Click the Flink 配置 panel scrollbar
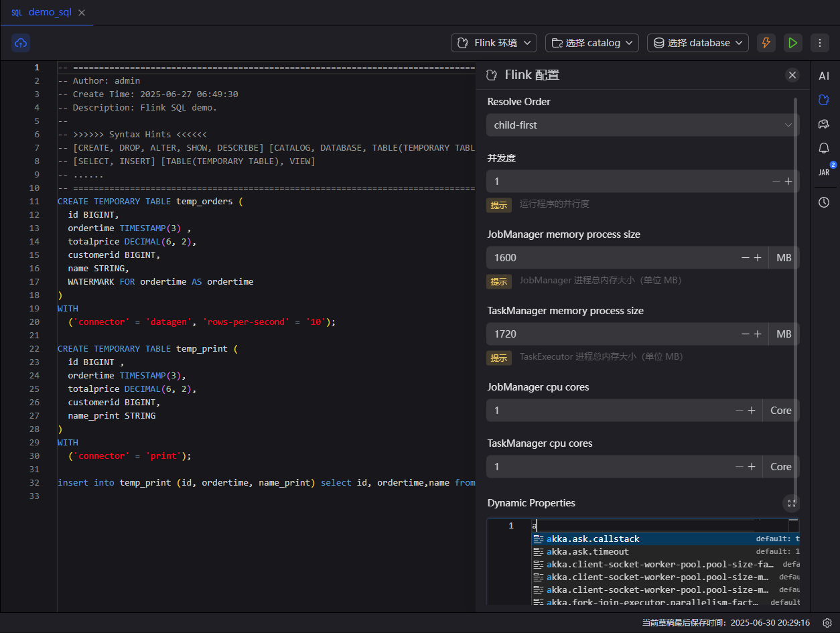This screenshot has height=633, width=840. point(796,295)
